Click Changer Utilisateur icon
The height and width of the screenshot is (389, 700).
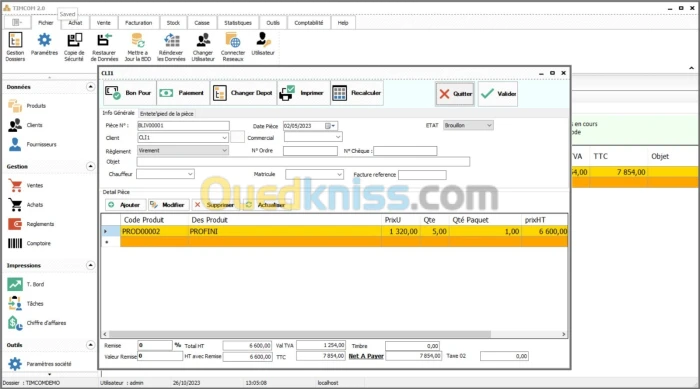pos(203,46)
